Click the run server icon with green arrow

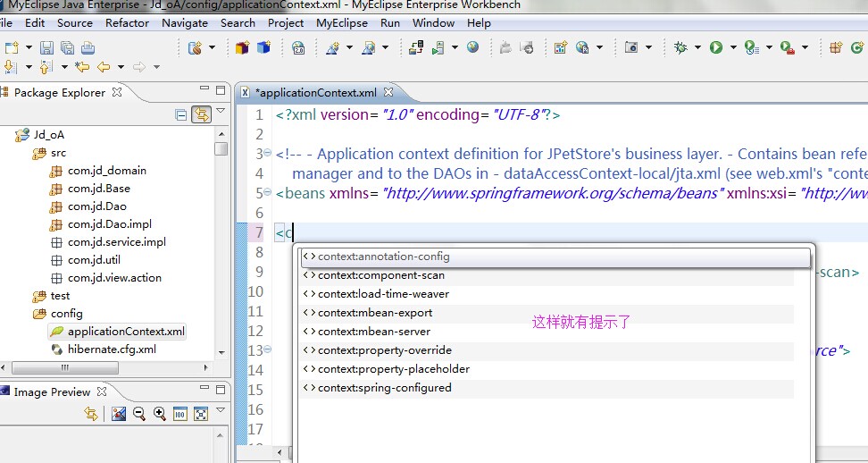pos(438,47)
